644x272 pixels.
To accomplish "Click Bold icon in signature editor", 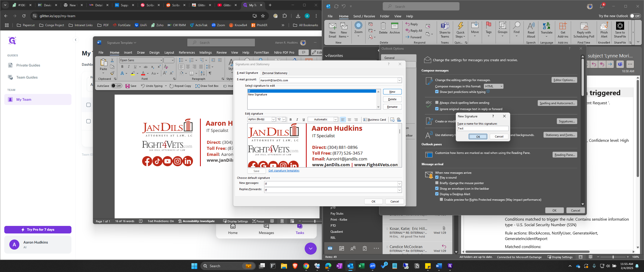I will point(291,120).
